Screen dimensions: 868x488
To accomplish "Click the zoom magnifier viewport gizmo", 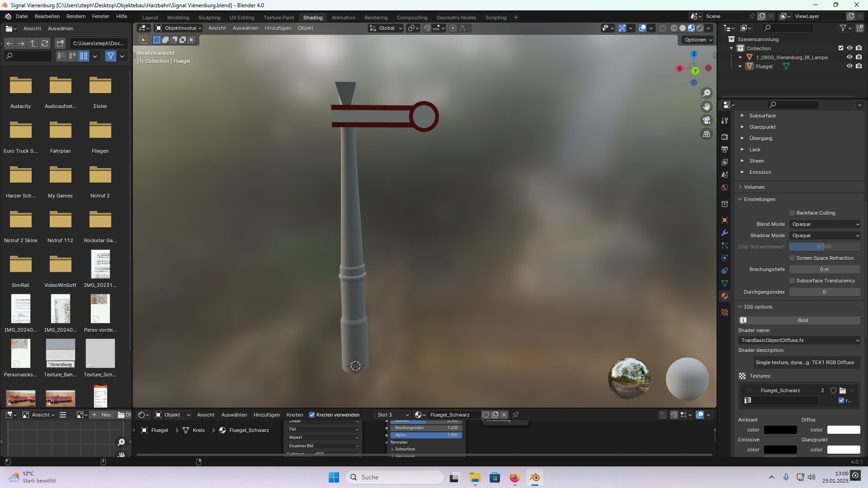I will point(706,93).
